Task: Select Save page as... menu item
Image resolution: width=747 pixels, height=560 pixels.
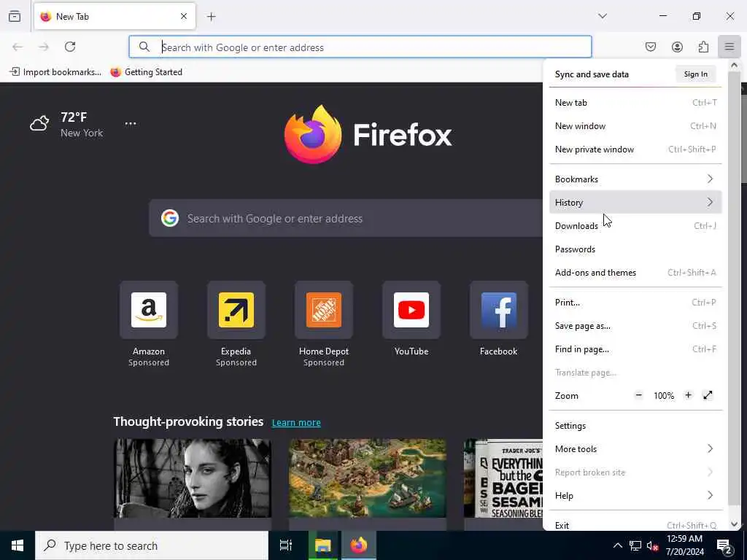Action: coord(635,326)
